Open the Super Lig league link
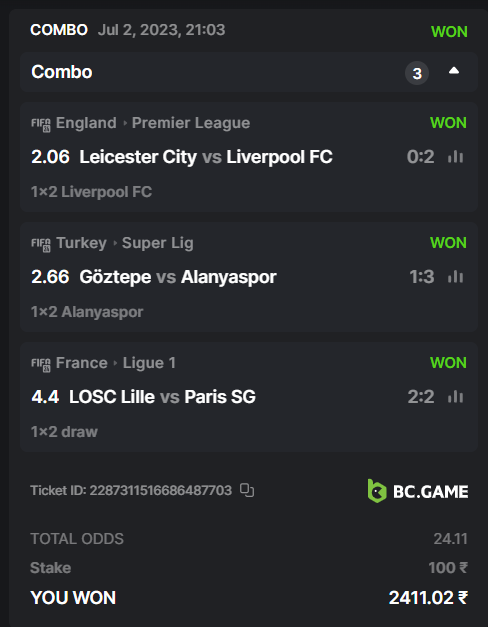 click(x=158, y=243)
